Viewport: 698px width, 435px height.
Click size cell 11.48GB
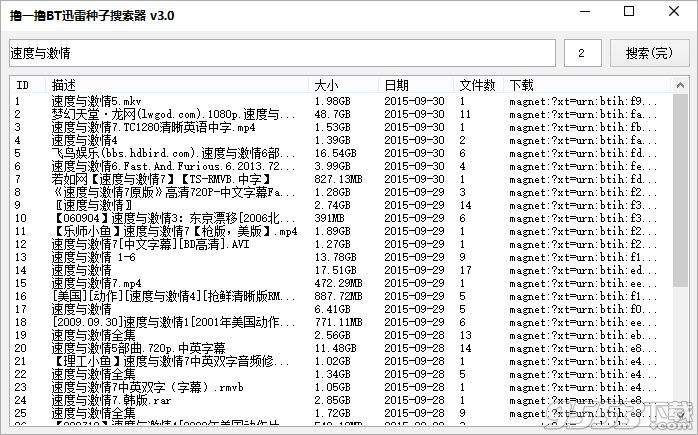click(335, 348)
